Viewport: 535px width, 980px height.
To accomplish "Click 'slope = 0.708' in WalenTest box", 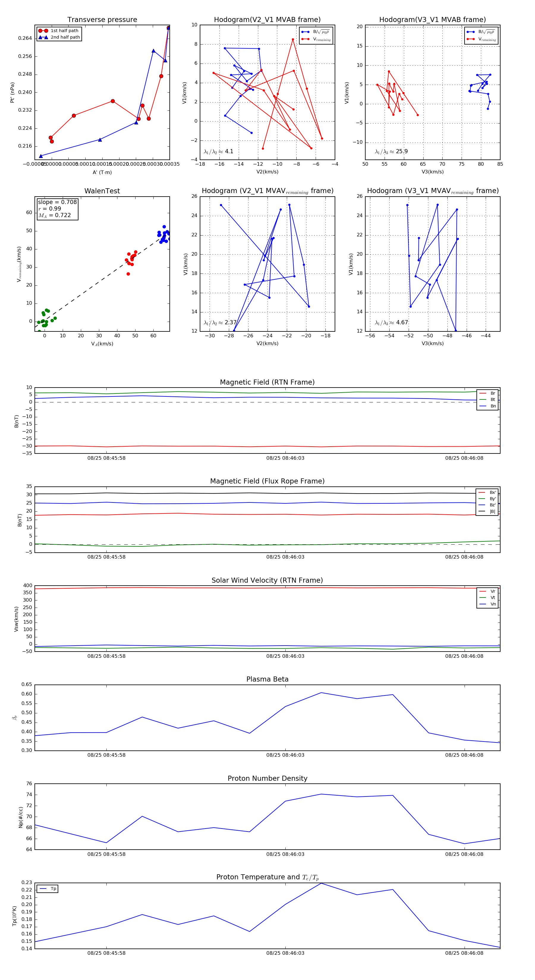I will [x=57, y=202].
